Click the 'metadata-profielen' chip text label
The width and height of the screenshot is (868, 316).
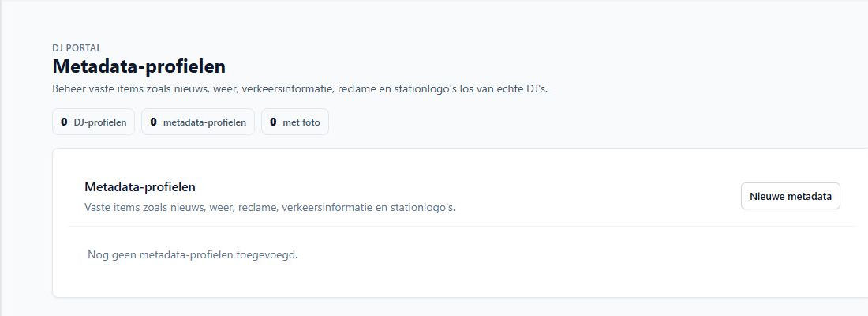[205, 122]
